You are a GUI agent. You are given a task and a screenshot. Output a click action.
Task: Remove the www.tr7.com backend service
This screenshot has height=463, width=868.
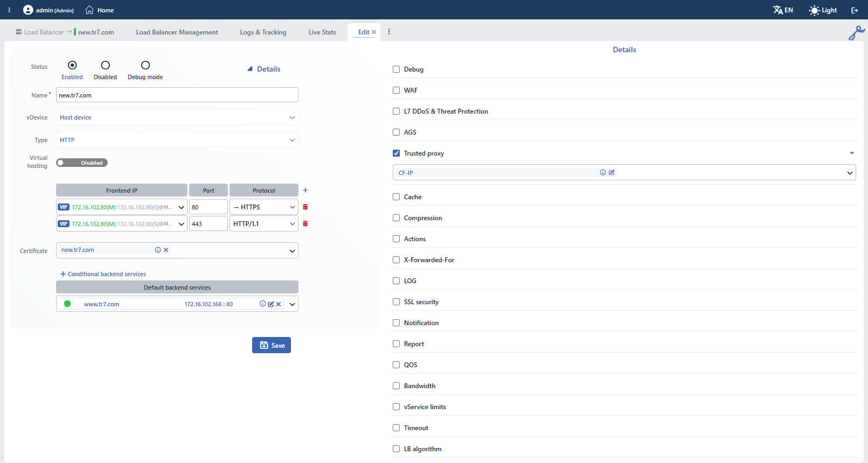pos(279,304)
